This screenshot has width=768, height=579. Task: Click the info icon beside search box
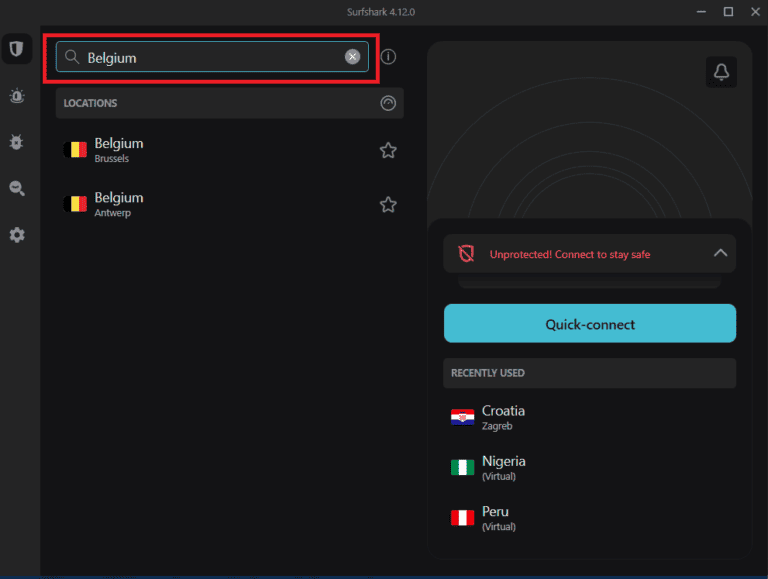[388, 57]
